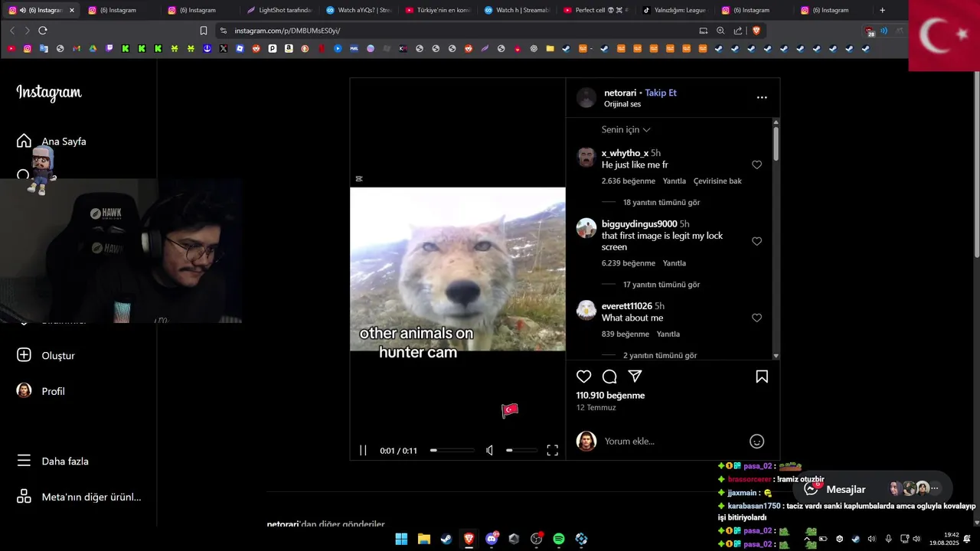Go to Ana Sayfa home in sidebar

click(51, 142)
